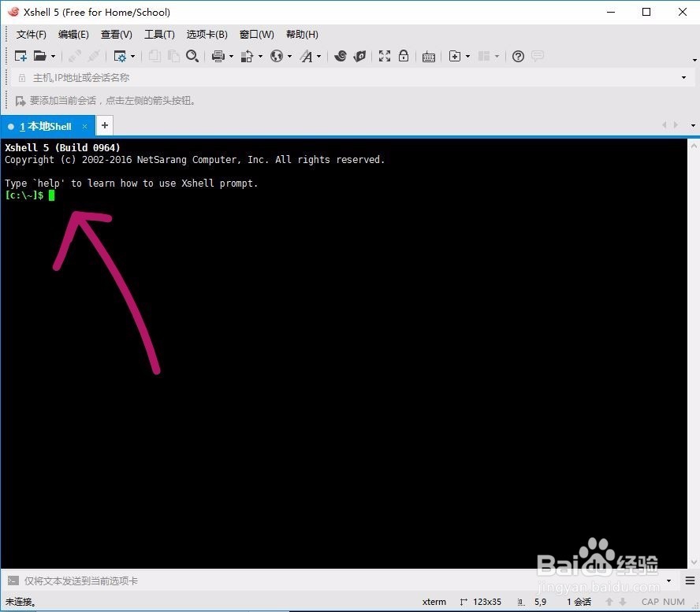Click the Feedback speech bubble icon
The height and width of the screenshot is (612, 700).
click(538, 56)
